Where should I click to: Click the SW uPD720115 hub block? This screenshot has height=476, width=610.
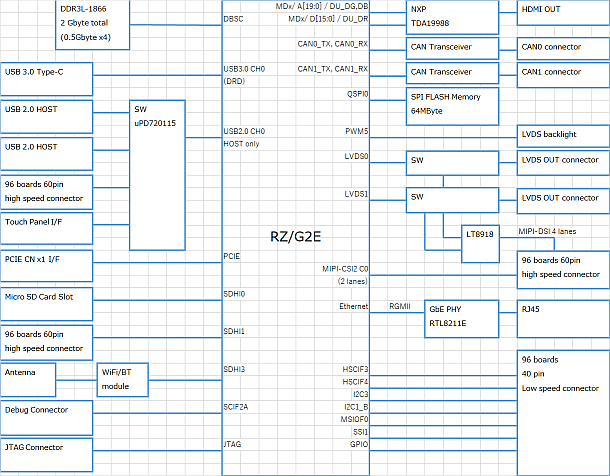[x=160, y=174]
